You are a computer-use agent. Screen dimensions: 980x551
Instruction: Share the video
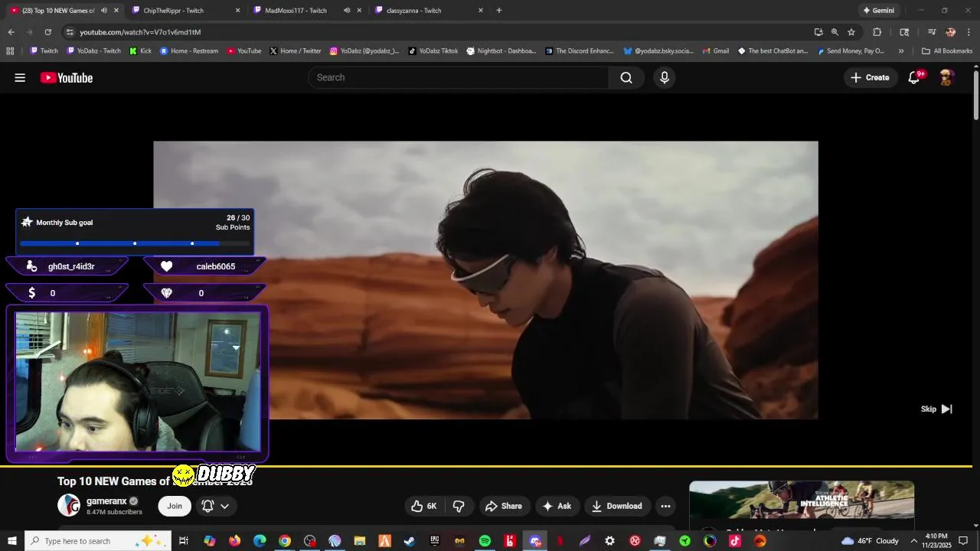(x=504, y=506)
